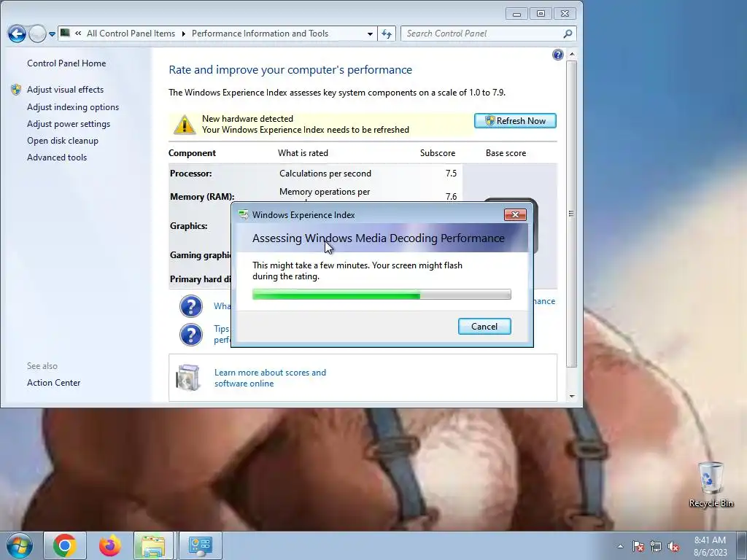
Task: Click the blue question mark beside Tips
Action: 191,334
